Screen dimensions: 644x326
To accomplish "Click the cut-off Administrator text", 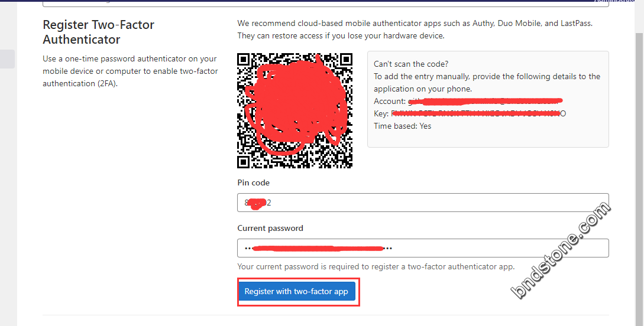I will pos(619,1).
